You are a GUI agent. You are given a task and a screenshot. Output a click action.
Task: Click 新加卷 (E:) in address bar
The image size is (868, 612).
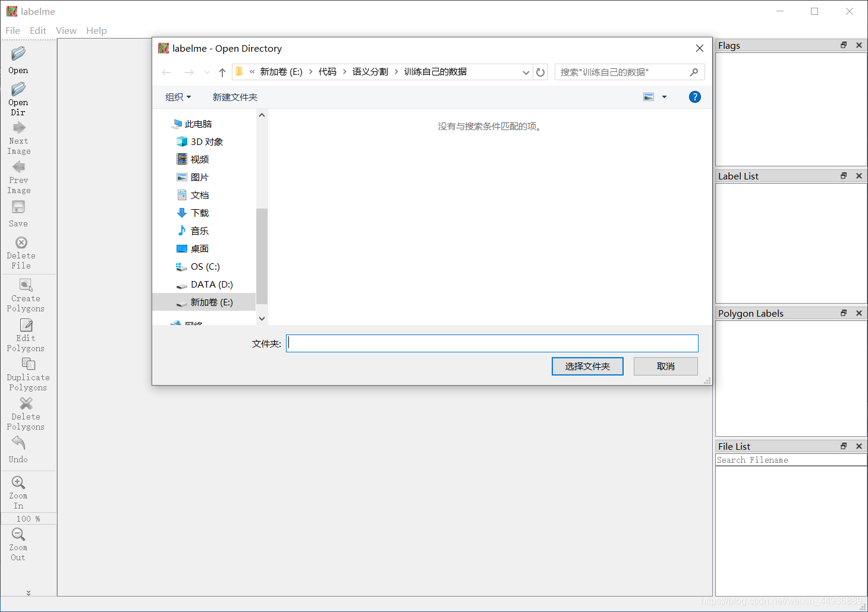281,72
